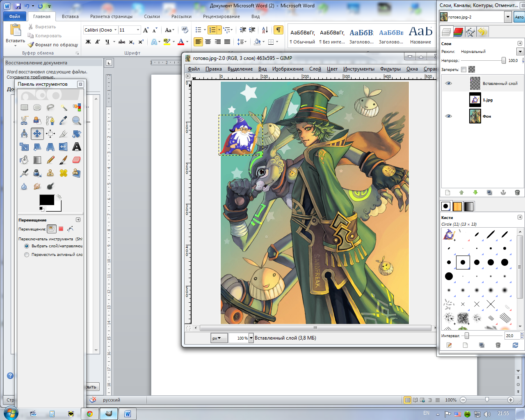The width and height of the screenshot is (525, 420).
Task: Open the готово.jpg-2 image selector dropdown
Action: pos(508,17)
